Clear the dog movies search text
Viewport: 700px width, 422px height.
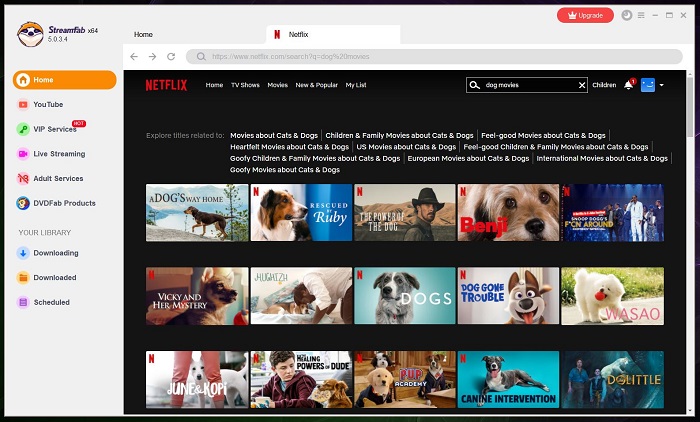pyautogui.click(x=582, y=85)
